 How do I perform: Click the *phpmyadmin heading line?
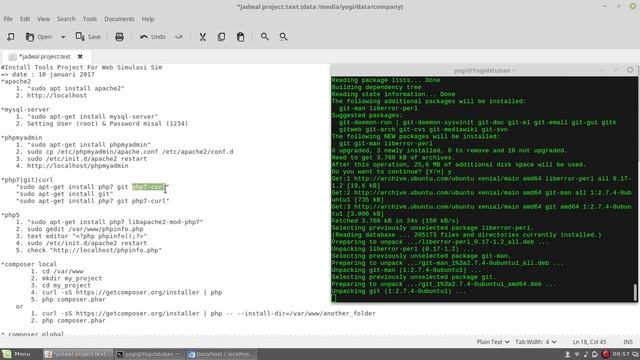(x=22, y=138)
